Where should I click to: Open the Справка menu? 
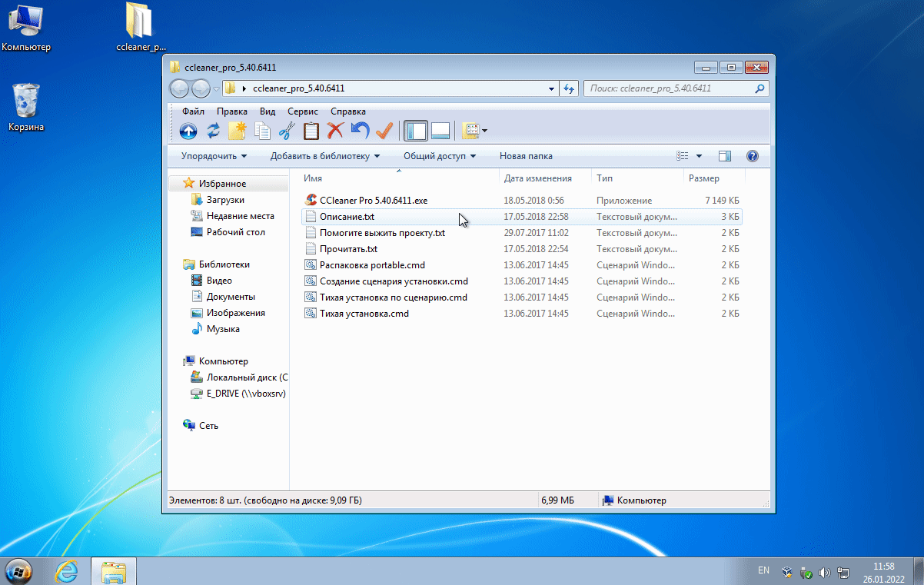tap(348, 111)
